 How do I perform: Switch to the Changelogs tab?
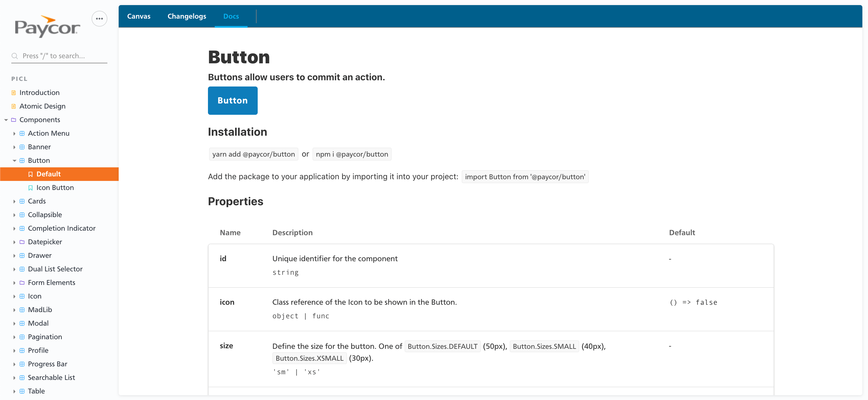pos(187,16)
